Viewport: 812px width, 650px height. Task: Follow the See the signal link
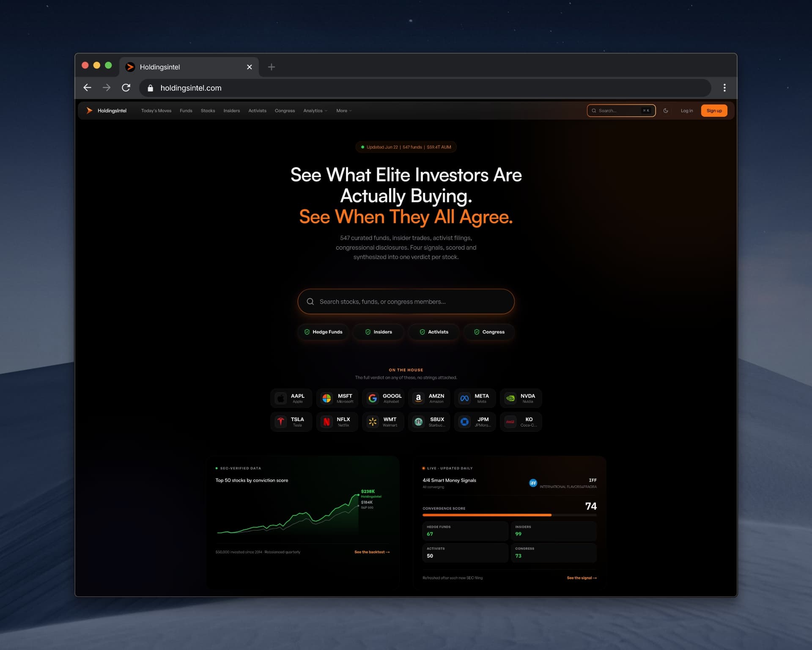[582, 578]
